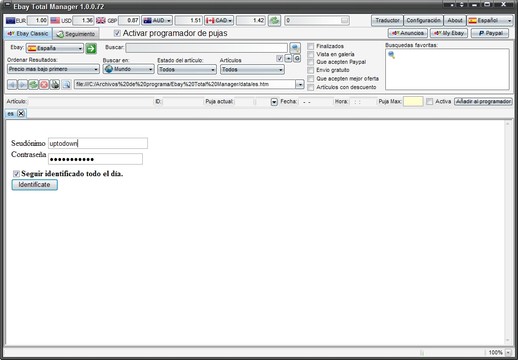This screenshot has height=360, width=518.
Task: Check Que acepten mejor oferta
Action: point(311,79)
